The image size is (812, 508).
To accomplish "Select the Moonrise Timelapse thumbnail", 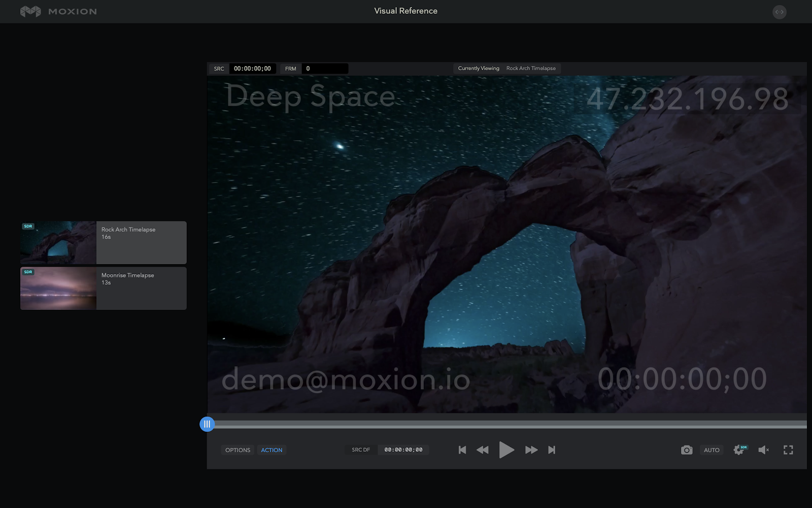I will [x=58, y=289].
